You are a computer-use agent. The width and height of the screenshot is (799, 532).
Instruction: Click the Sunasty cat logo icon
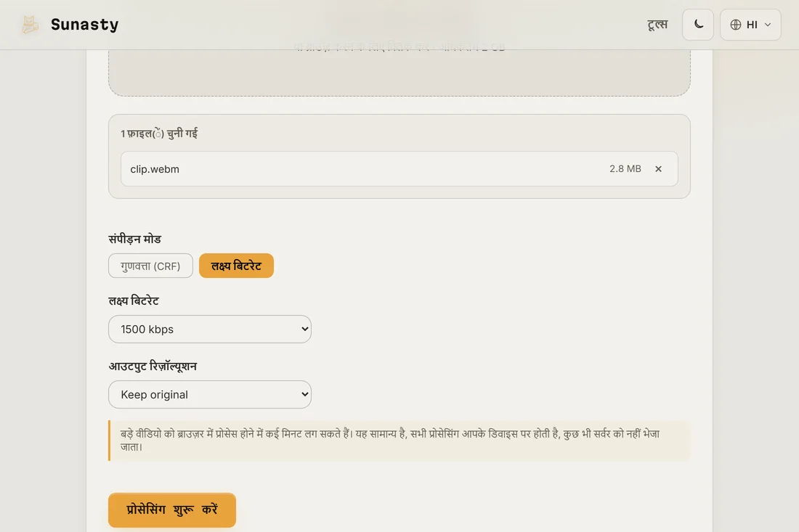point(30,25)
